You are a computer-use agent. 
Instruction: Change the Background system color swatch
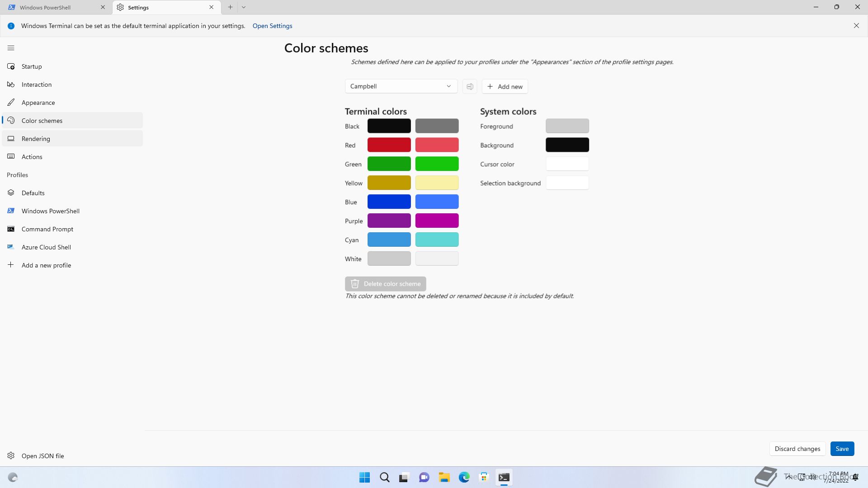pos(567,145)
